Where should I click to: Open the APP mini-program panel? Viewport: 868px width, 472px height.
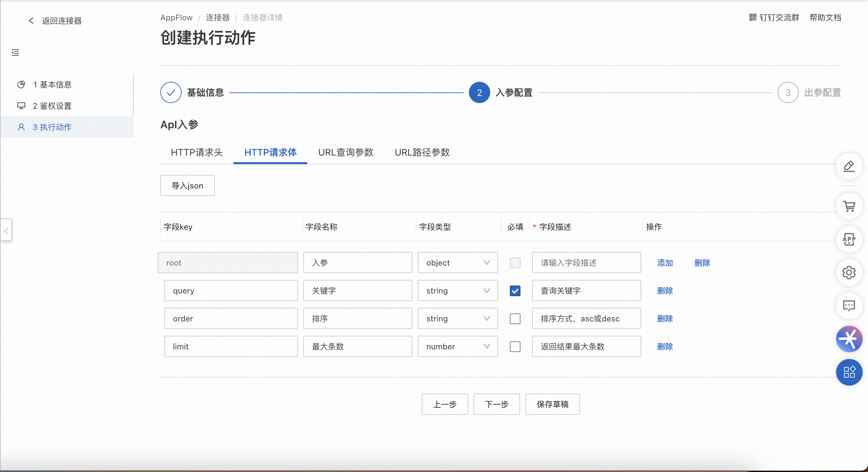[x=849, y=240]
